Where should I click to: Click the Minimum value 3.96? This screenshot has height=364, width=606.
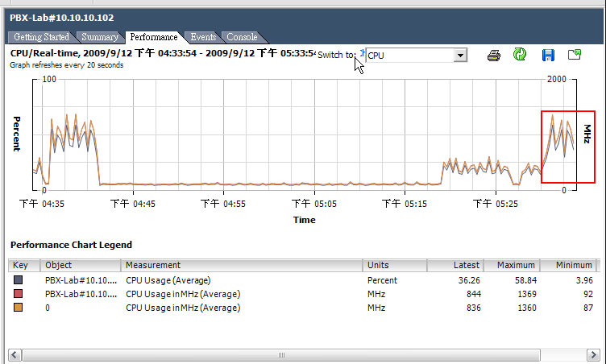point(584,280)
